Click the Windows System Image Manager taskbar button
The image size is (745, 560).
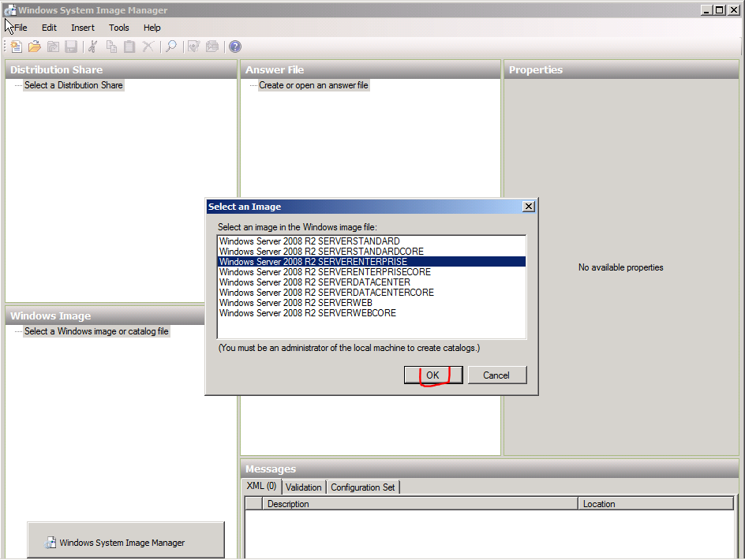126,540
